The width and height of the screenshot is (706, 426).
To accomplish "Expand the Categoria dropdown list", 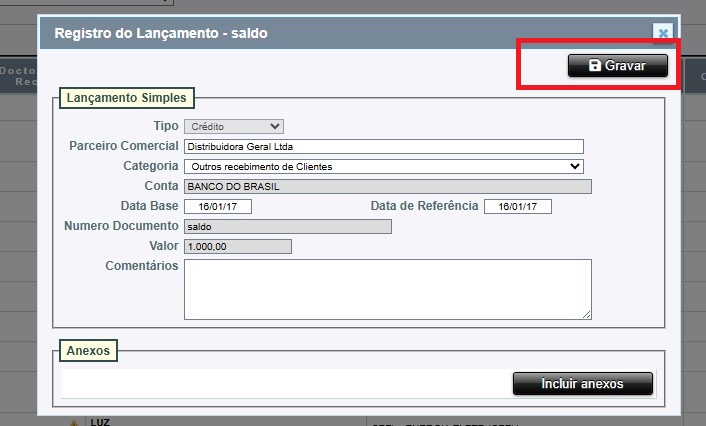I will coord(383,166).
